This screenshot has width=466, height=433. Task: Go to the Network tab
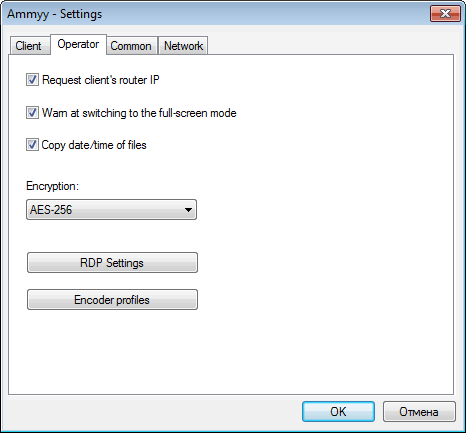(183, 46)
